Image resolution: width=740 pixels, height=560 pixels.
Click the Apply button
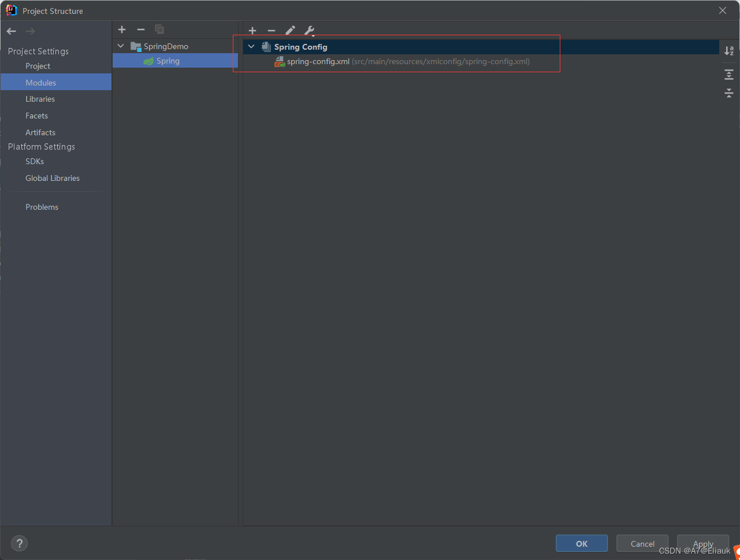pos(703,544)
